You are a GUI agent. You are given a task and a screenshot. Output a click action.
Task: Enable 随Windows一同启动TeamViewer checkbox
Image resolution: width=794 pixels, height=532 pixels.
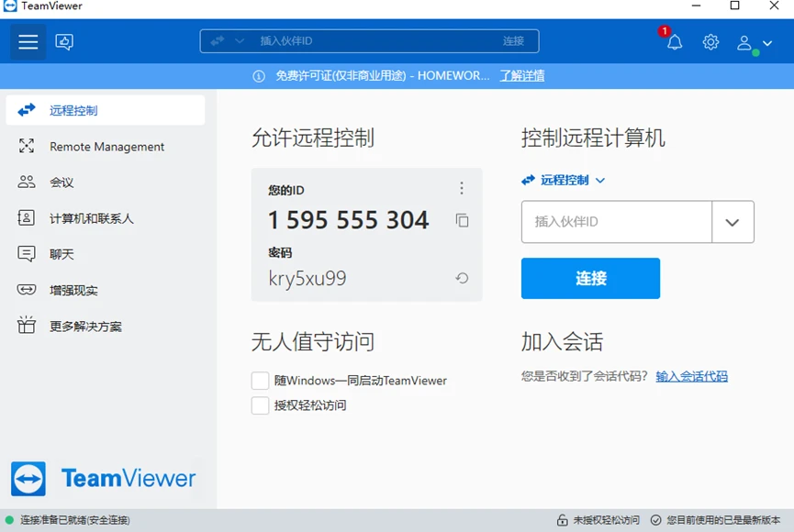[x=261, y=380]
